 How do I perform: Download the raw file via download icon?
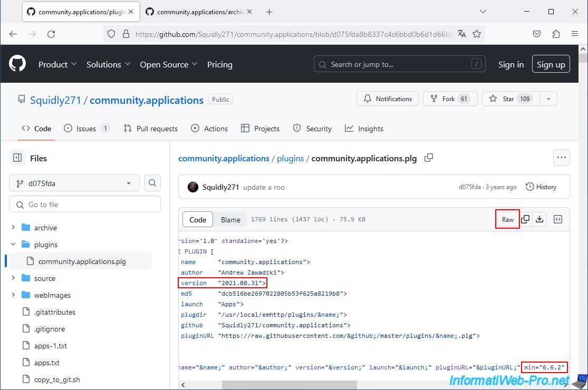(x=539, y=220)
